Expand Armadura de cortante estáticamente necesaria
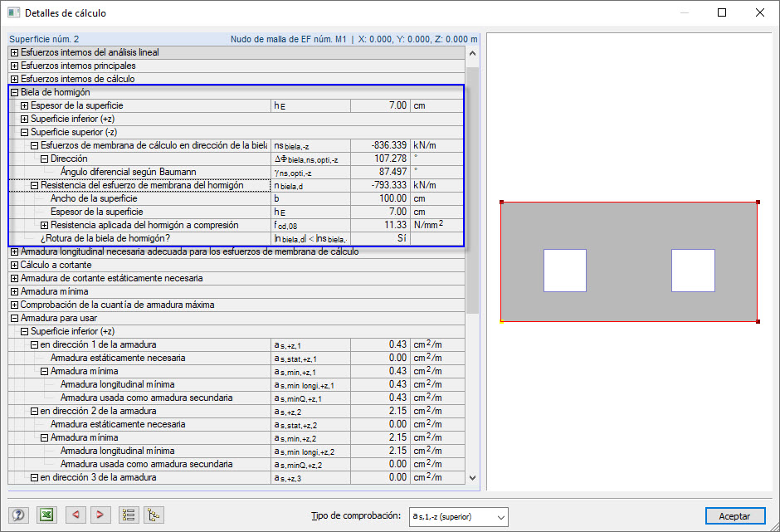 tap(14, 278)
